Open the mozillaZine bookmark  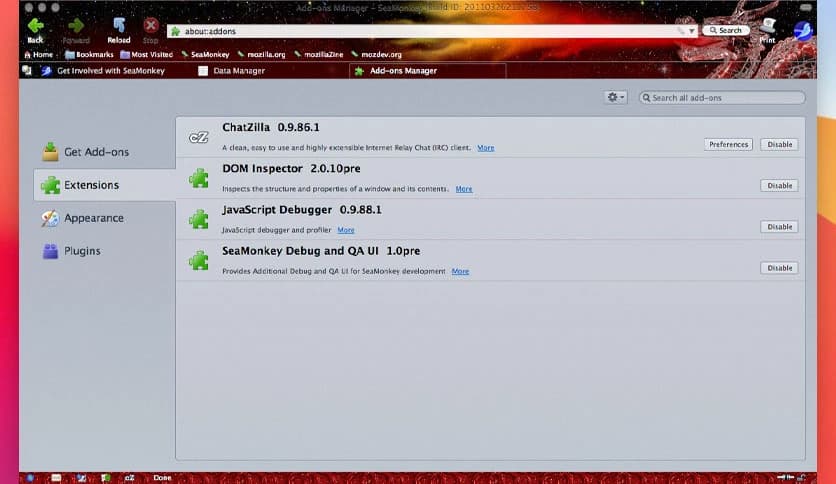[x=319, y=54]
